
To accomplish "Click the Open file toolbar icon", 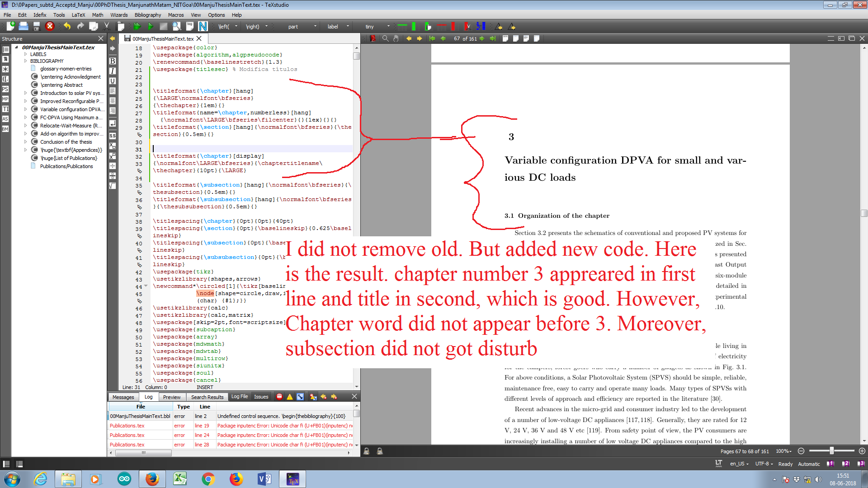I will click(x=24, y=26).
